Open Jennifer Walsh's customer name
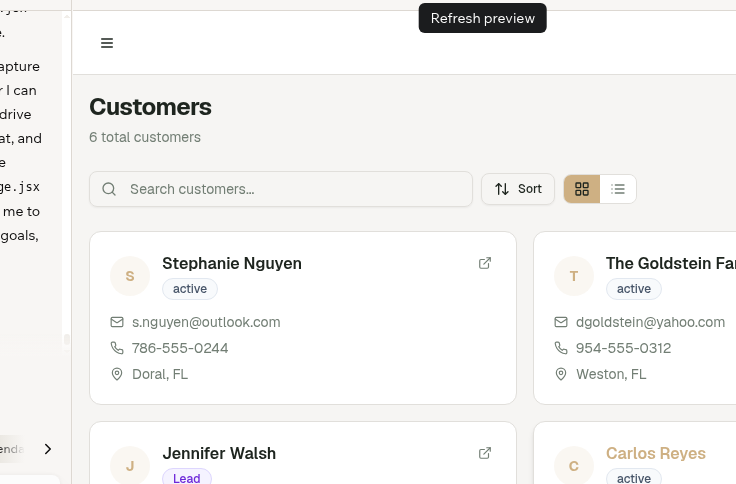The width and height of the screenshot is (736, 484). click(219, 453)
